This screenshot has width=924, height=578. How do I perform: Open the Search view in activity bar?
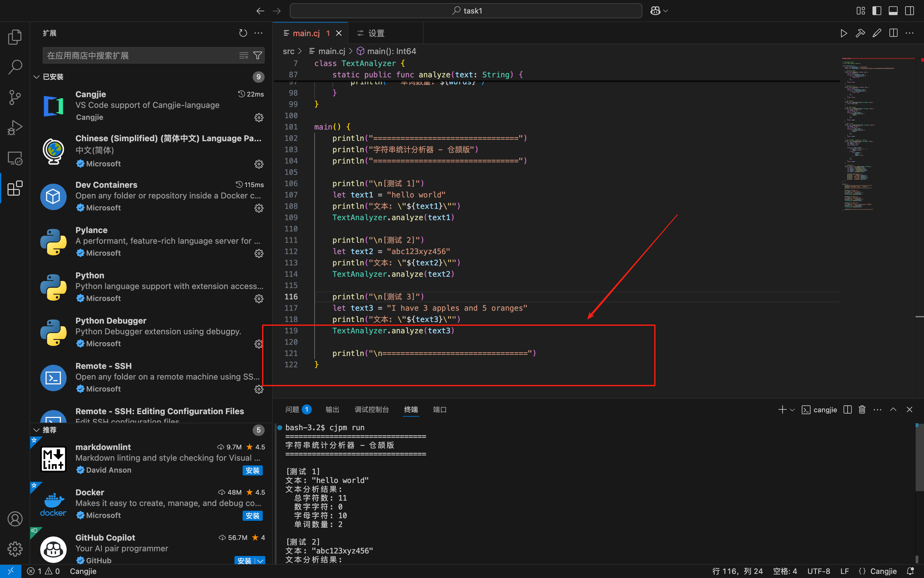click(x=15, y=67)
